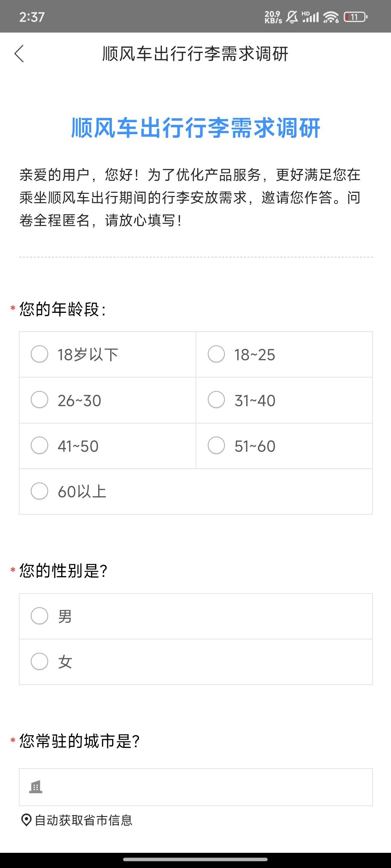Click the resident city input field
391x868 pixels.
click(x=196, y=787)
